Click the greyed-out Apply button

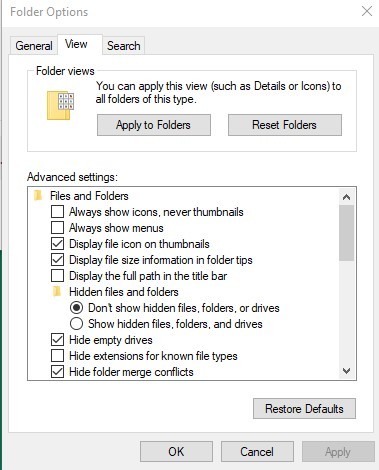(338, 452)
